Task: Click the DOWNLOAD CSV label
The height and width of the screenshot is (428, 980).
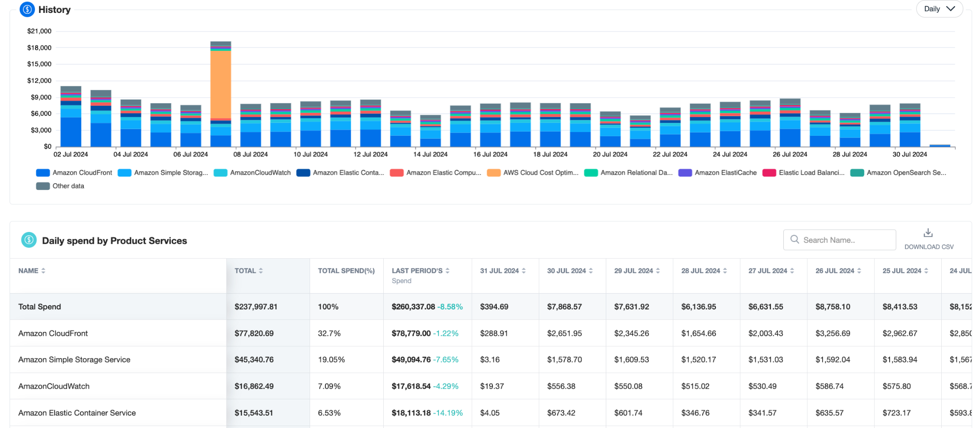Action: pos(929,247)
